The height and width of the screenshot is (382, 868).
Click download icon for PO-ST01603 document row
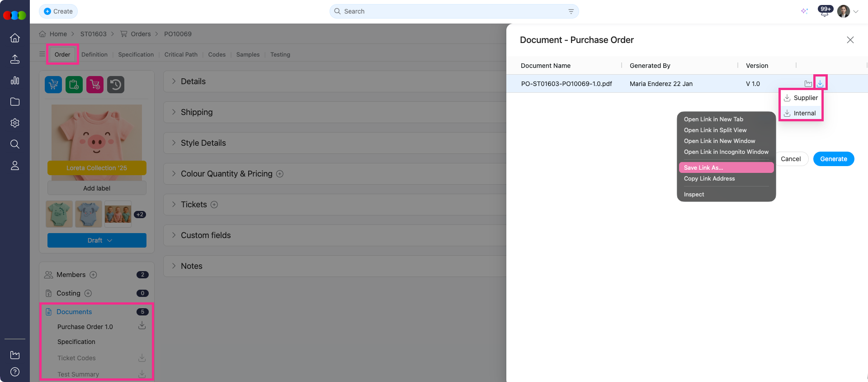(x=820, y=83)
